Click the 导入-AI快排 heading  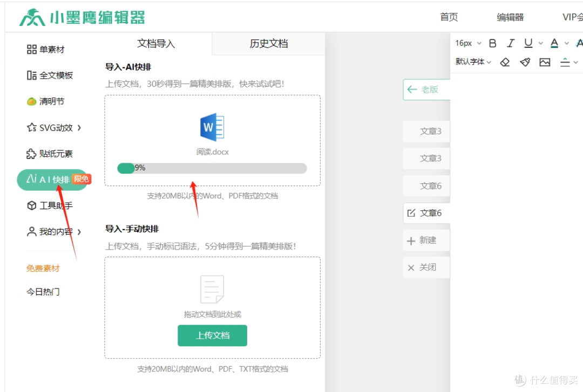coord(128,67)
